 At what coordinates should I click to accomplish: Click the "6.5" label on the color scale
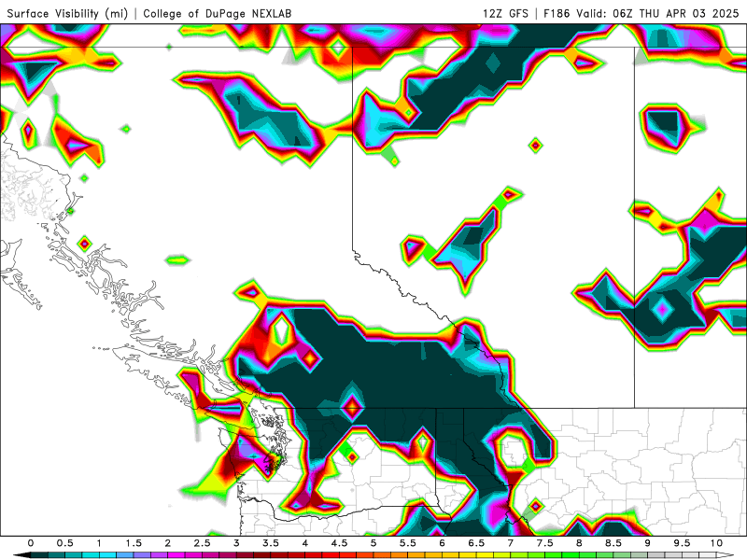click(476, 543)
